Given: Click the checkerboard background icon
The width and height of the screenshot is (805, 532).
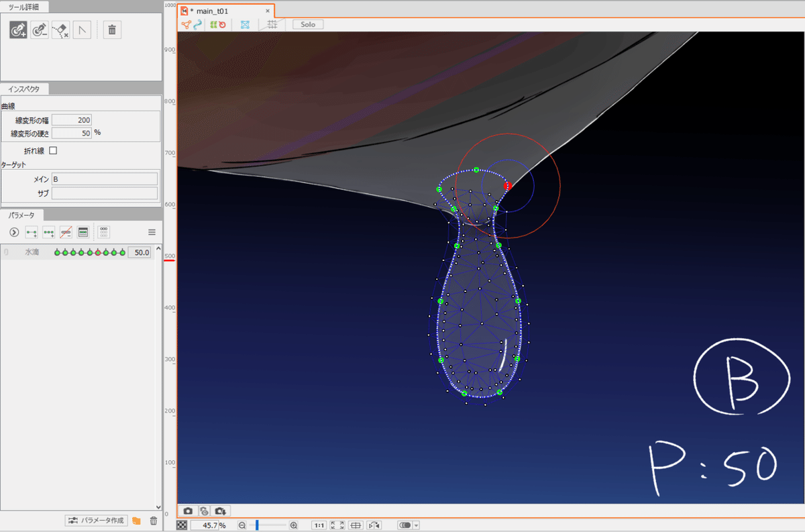Looking at the screenshot, I should coord(182,525).
